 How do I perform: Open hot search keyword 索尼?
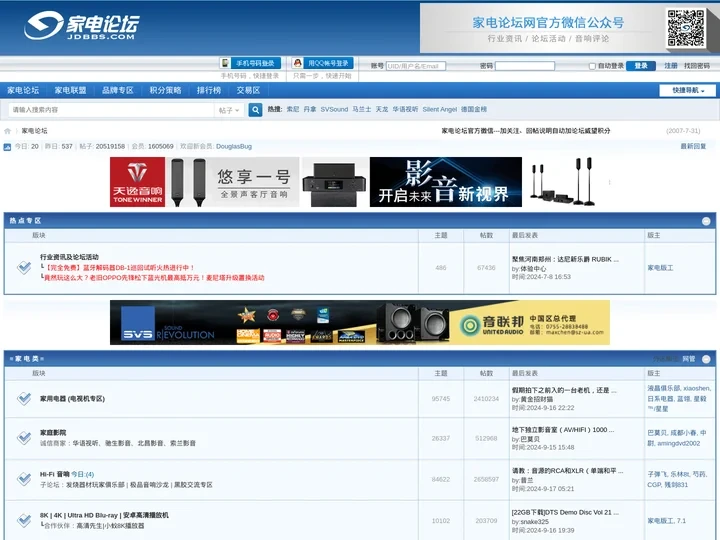click(292, 109)
